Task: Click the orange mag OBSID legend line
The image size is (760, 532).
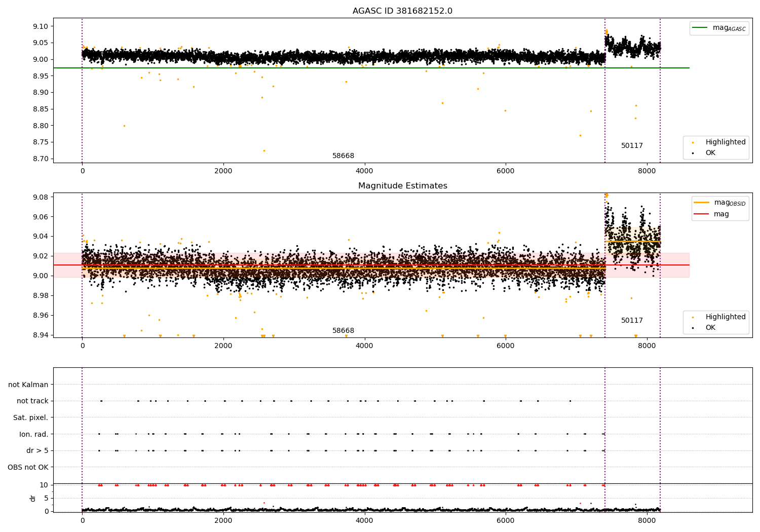Action: (701, 203)
